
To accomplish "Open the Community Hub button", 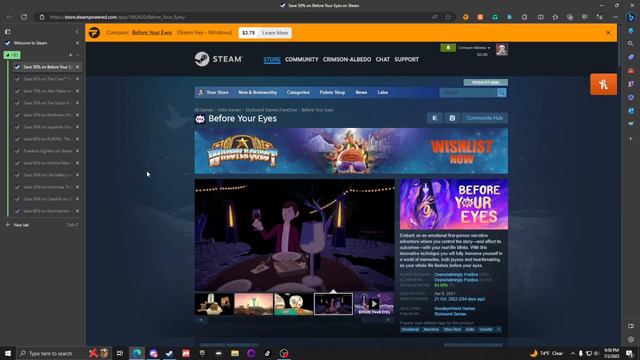I will (x=484, y=118).
